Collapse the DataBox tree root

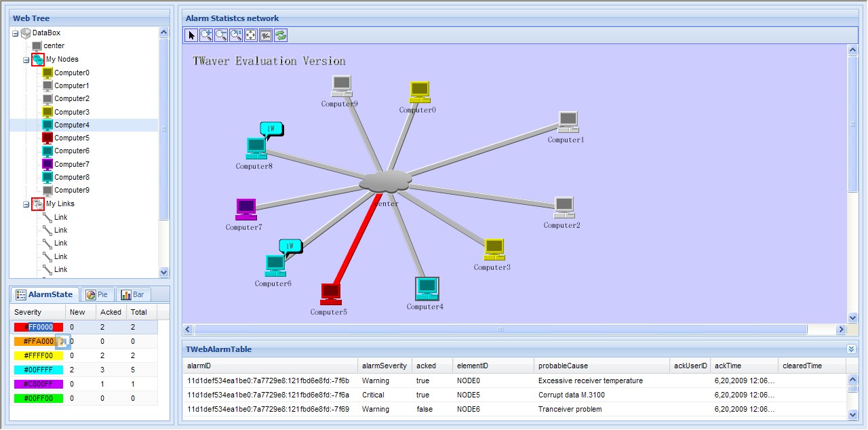15,33
